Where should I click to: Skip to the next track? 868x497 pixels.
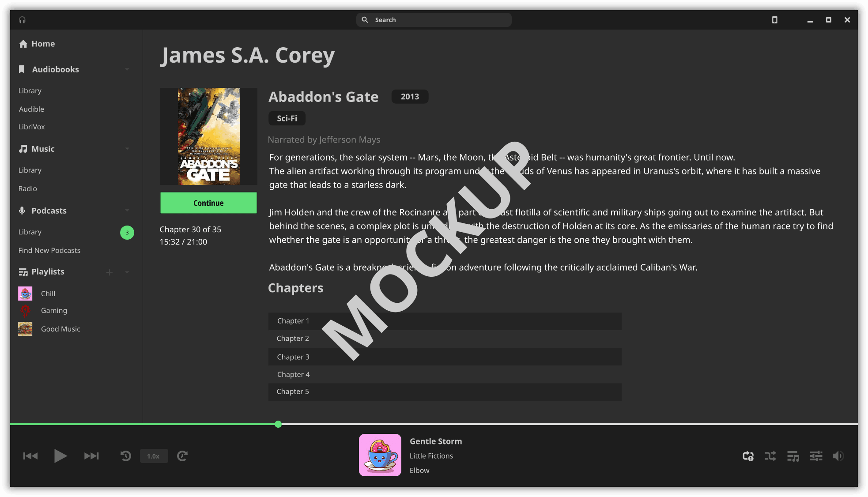click(x=91, y=456)
